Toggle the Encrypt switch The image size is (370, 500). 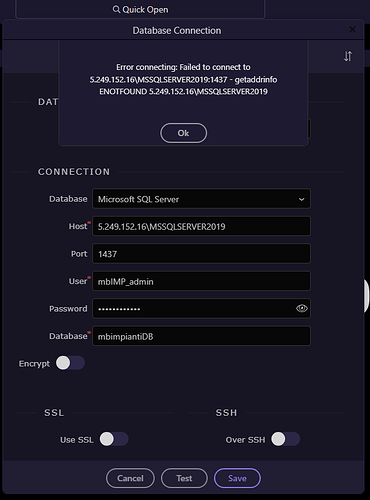tap(70, 363)
